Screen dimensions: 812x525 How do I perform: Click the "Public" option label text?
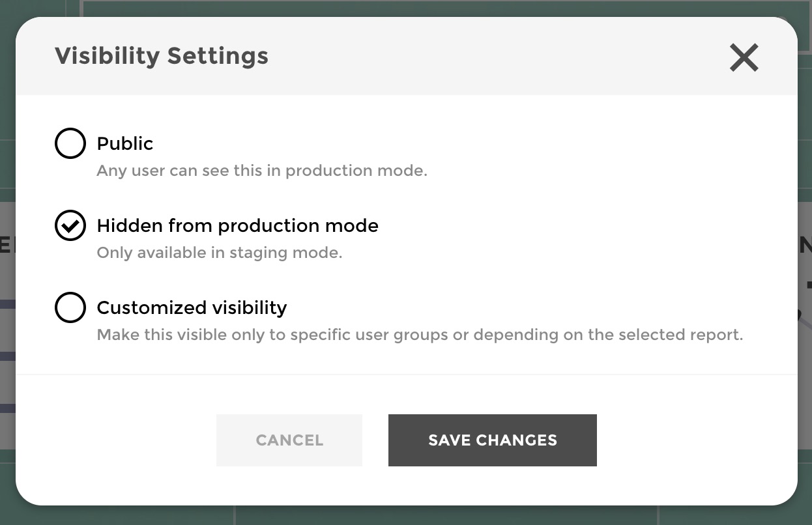(125, 143)
